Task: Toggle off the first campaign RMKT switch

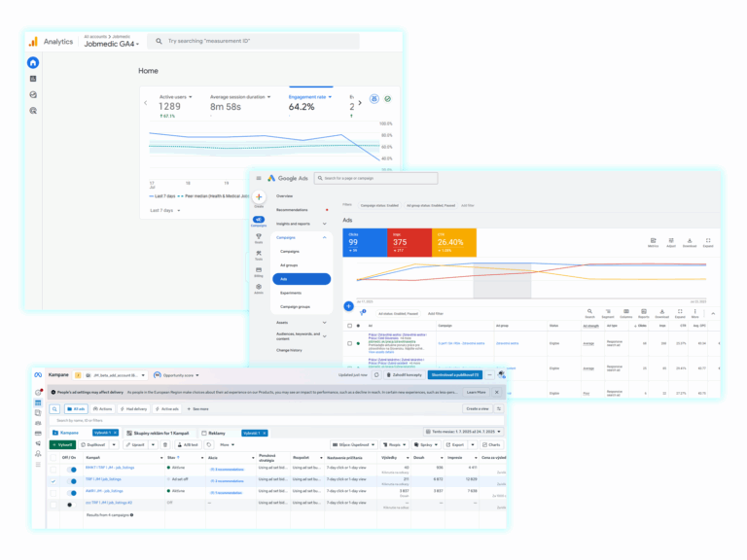Action: [71, 470]
